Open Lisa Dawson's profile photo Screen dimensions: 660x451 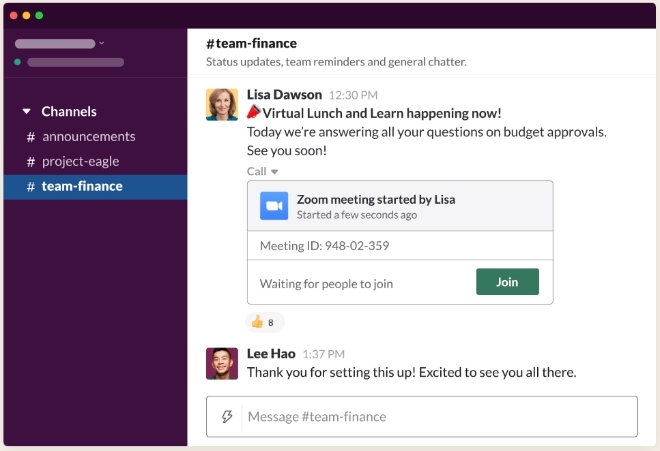point(222,104)
